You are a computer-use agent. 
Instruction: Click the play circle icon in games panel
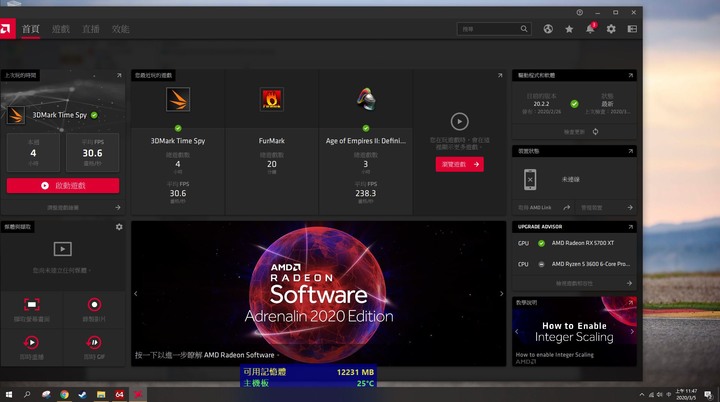point(460,122)
